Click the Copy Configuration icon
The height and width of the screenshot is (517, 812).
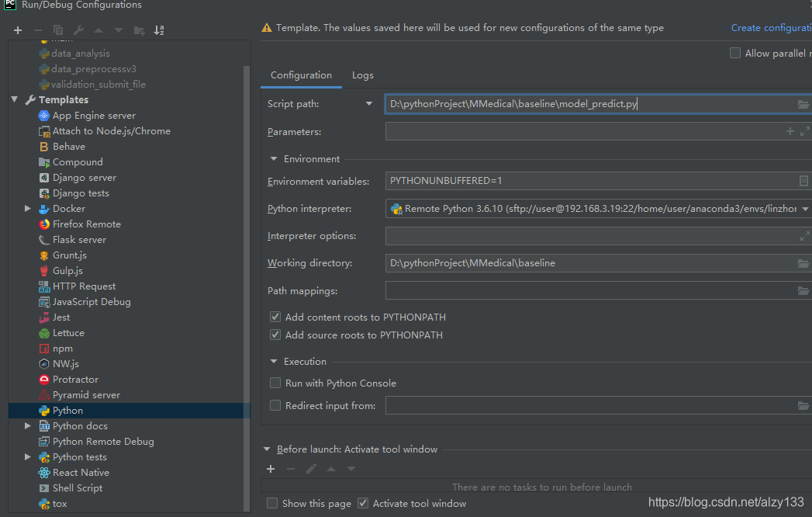58,30
